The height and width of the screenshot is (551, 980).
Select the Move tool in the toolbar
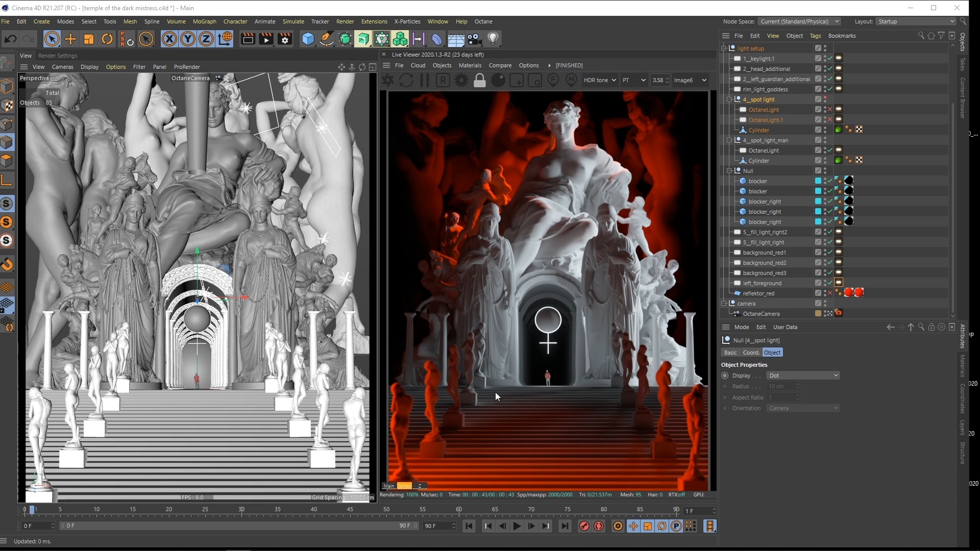coord(70,39)
